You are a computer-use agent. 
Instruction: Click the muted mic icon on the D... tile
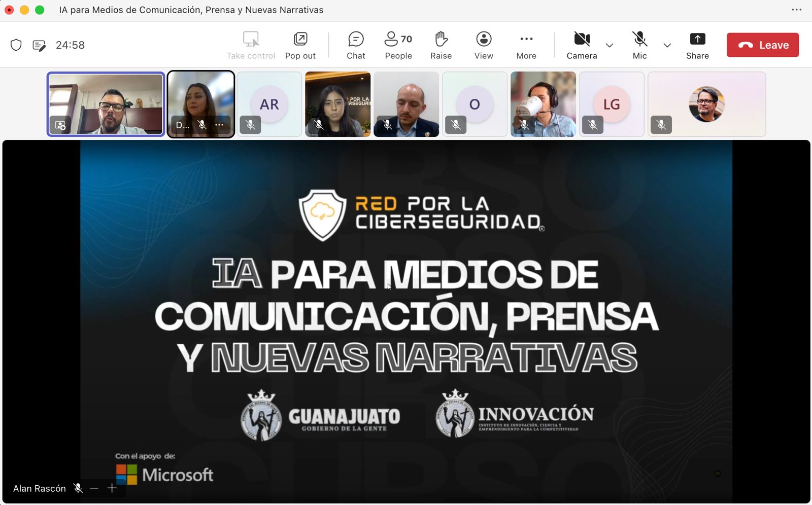(x=202, y=125)
